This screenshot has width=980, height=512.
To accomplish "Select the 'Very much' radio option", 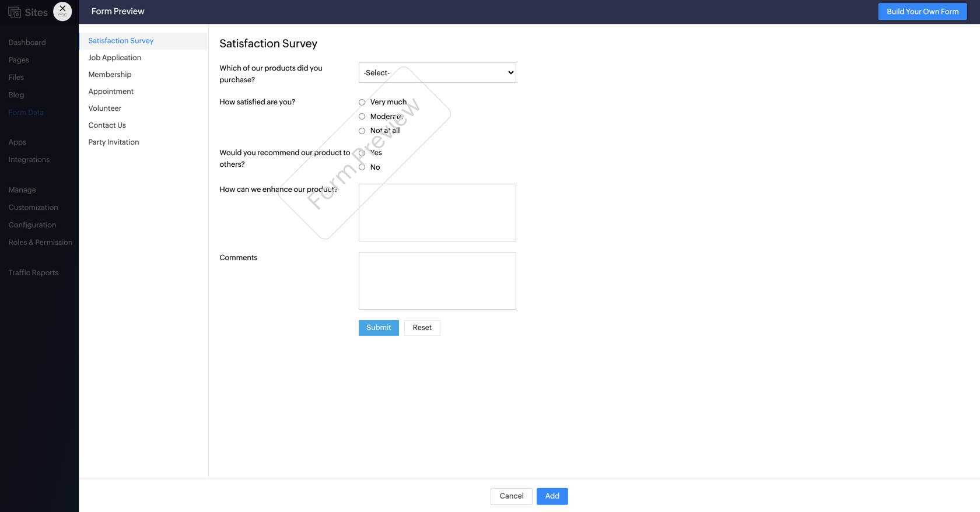I will coord(362,102).
